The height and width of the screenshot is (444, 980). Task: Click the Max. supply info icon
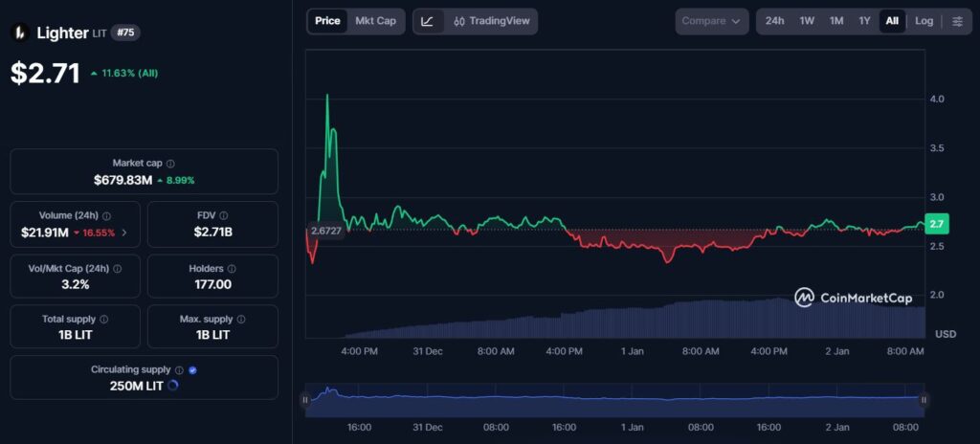pos(240,320)
